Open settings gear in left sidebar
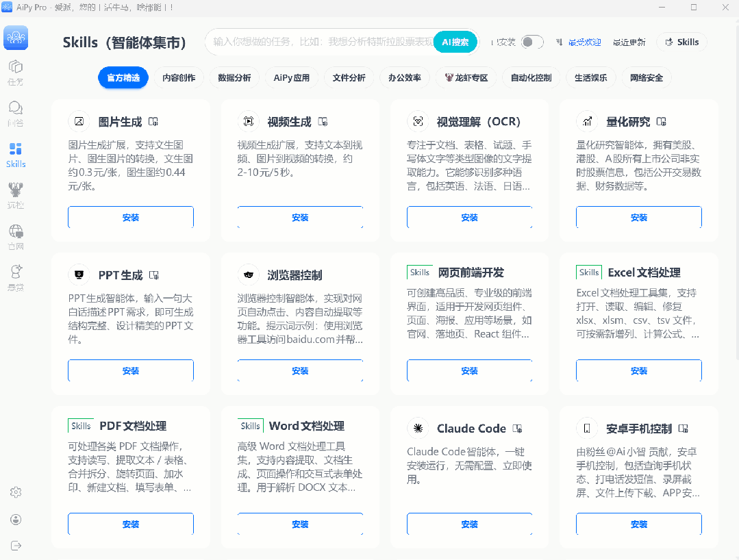Image resolution: width=739 pixels, height=560 pixels. pyautogui.click(x=16, y=492)
